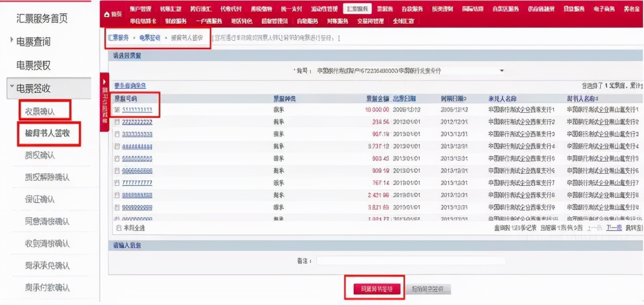Click the red 同意背书签收 button
Screen dimensions: 644x305
(x=374, y=289)
